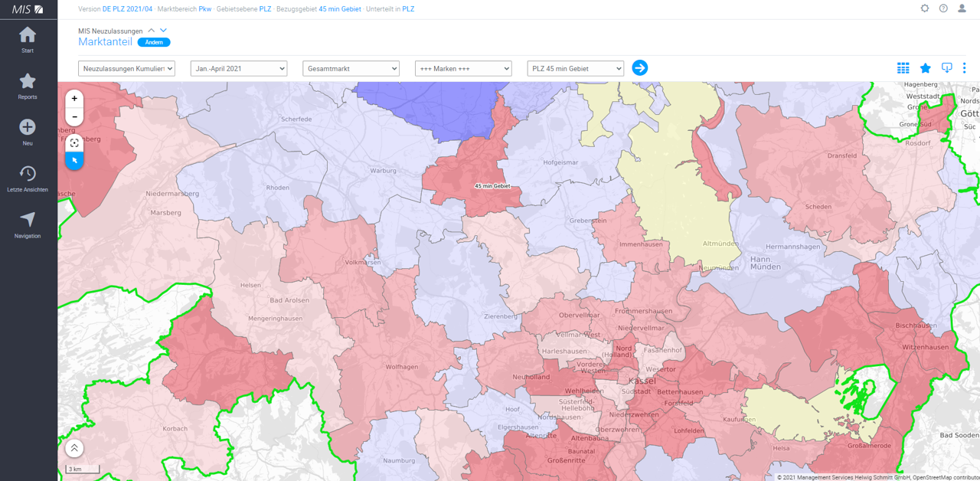Click the Grebenstein map label
Image resolution: width=980 pixels, height=481 pixels.
click(588, 221)
